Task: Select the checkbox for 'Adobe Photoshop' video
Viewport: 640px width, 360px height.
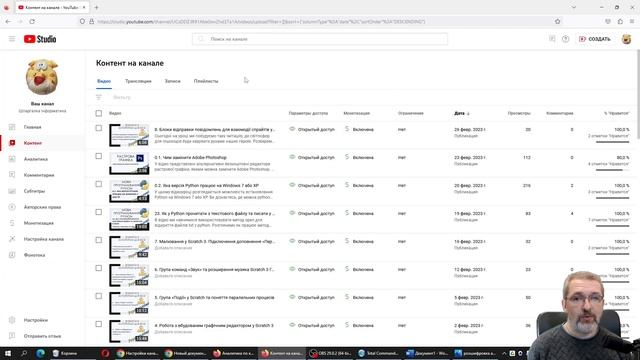Action: (99, 156)
